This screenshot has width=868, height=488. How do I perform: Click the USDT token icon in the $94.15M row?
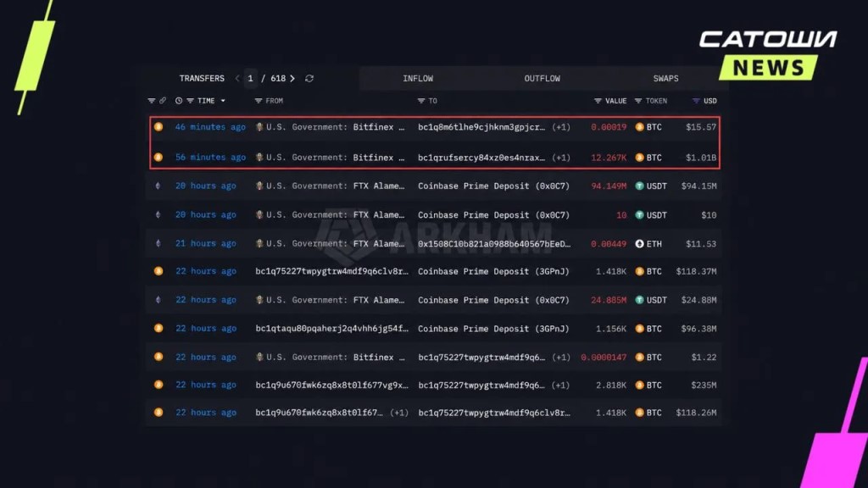pos(639,186)
